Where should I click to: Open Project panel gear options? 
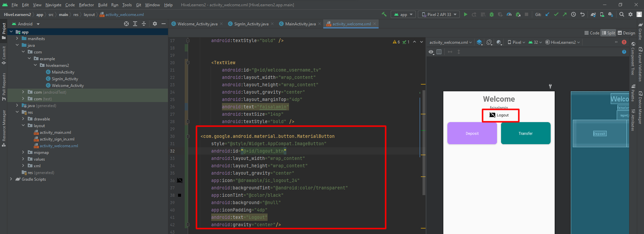[155, 24]
